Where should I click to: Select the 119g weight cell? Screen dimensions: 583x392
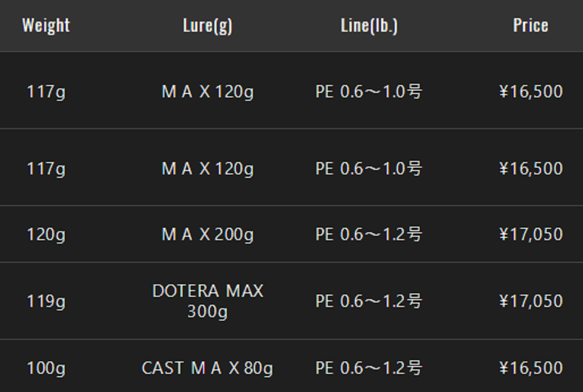[x=46, y=301]
